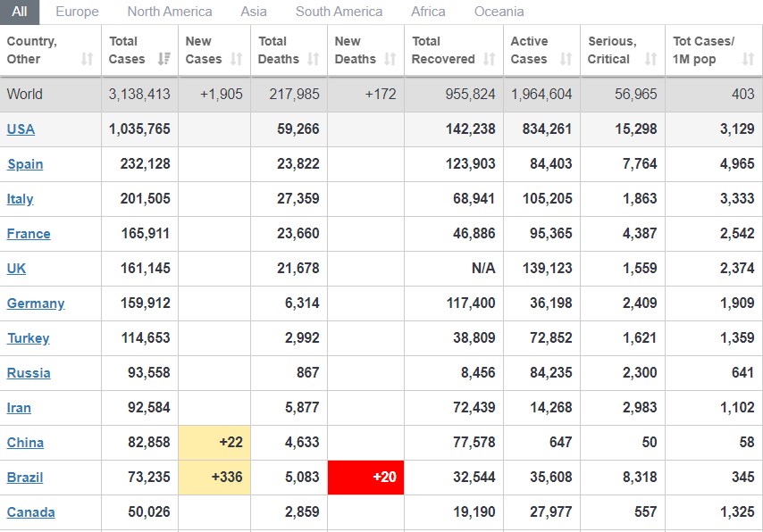Sort by Country, Other column icon
Image resolution: width=763 pixels, height=532 pixels.
(87, 59)
